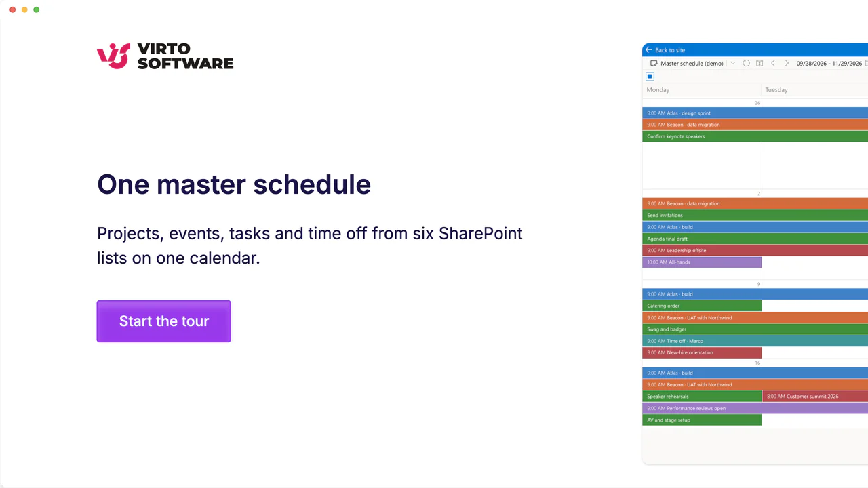The height and width of the screenshot is (488, 868).
Task: Click the calendar icon next to the refresh icon
Action: (759, 63)
